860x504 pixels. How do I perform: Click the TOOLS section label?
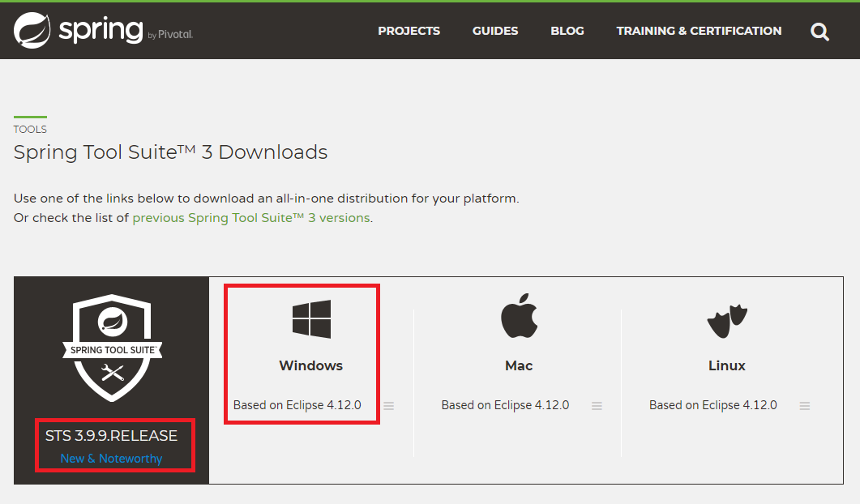(30, 130)
